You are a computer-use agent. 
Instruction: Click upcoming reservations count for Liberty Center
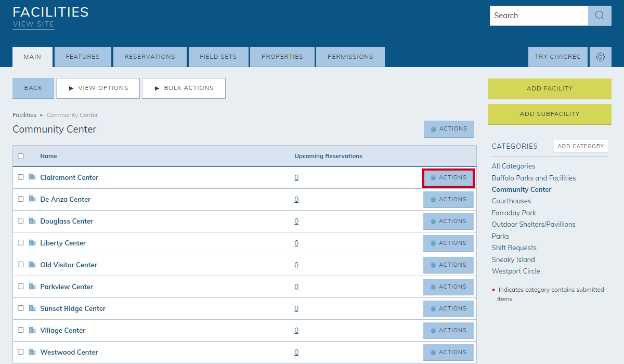tap(296, 243)
